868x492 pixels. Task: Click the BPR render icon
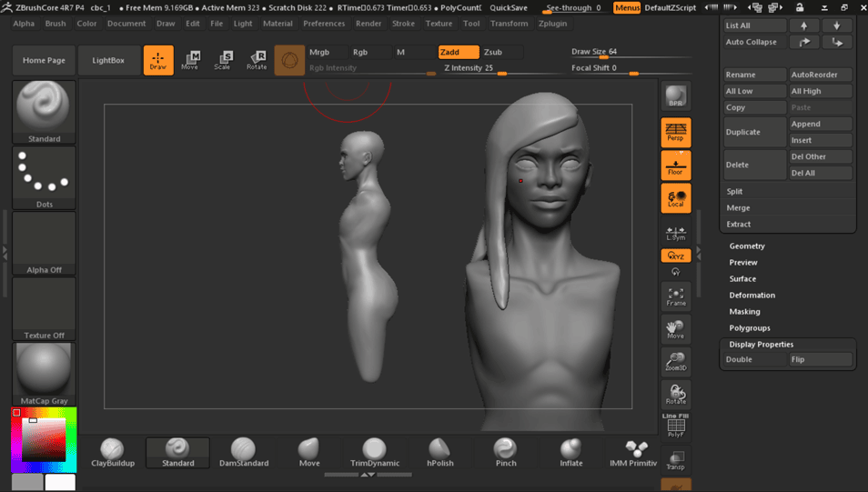pos(675,96)
